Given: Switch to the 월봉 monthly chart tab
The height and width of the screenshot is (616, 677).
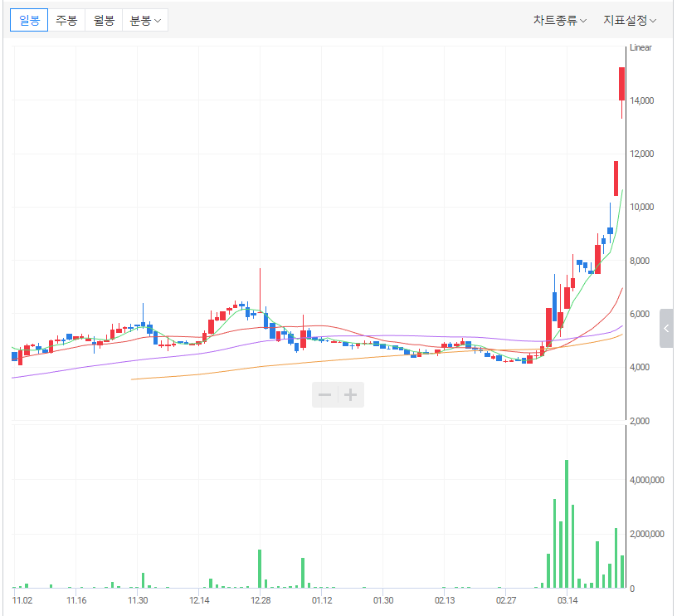Looking at the screenshot, I should click(x=104, y=20).
